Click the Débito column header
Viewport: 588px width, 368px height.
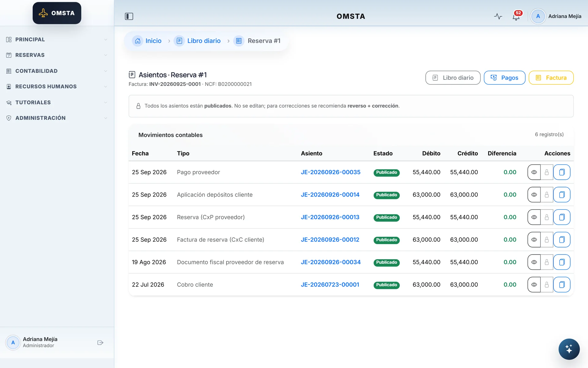[431, 153]
